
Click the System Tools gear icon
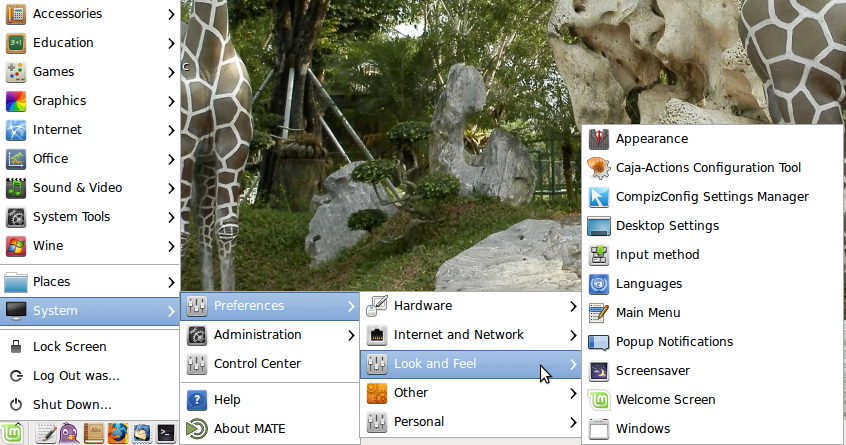coord(16,217)
